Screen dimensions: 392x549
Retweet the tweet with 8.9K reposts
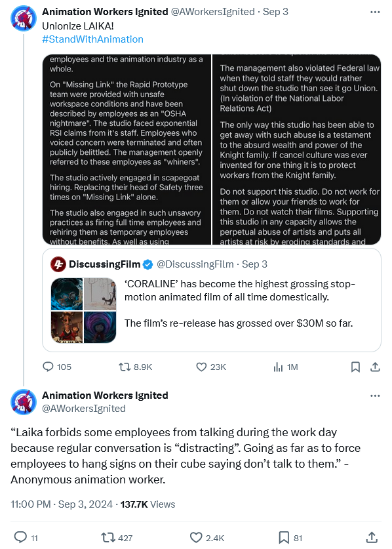click(x=136, y=367)
